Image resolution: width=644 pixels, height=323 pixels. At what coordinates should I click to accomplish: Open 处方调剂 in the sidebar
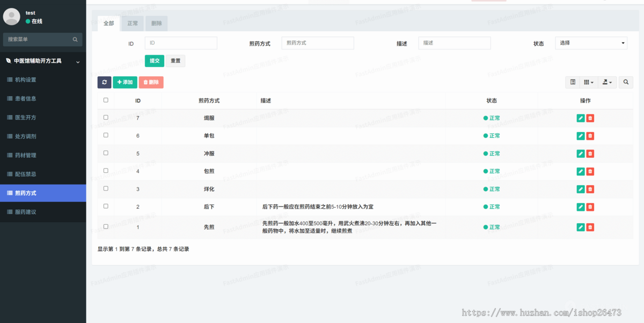click(43, 136)
